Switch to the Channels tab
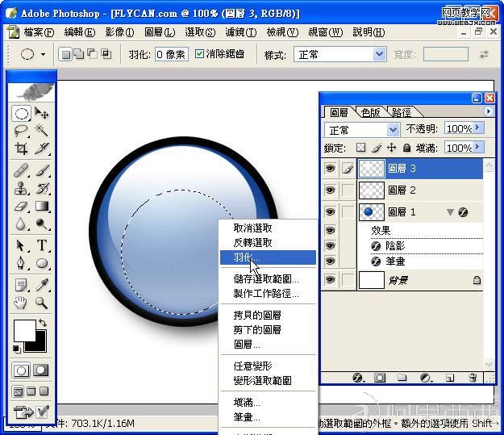Viewport: 504px width, 435px height. (370, 112)
